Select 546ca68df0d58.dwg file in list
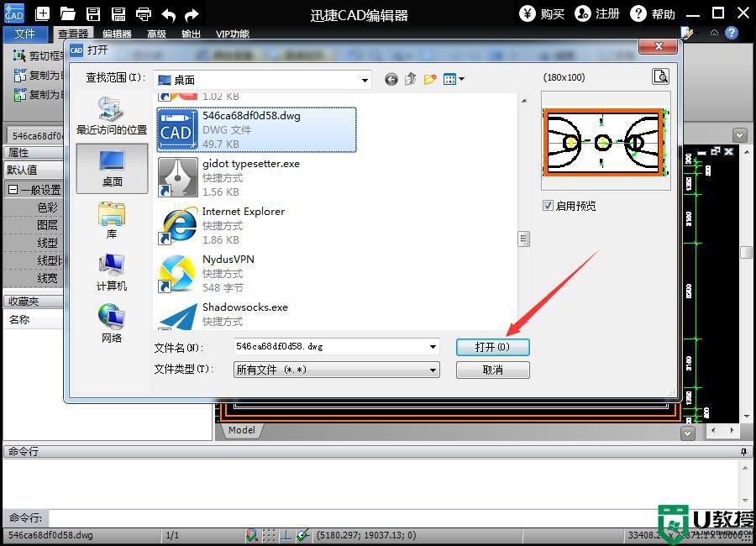Screen dimensions: 756x546 [256, 129]
